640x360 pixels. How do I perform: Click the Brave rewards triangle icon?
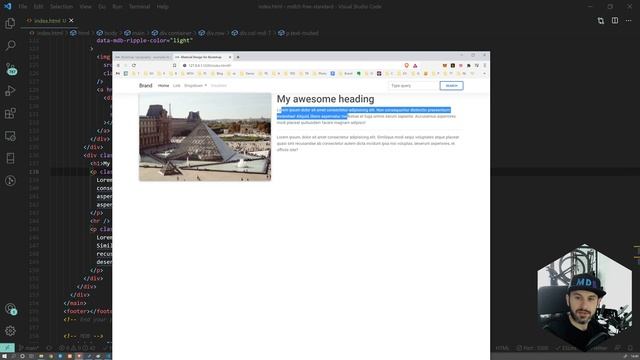coord(415,65)
